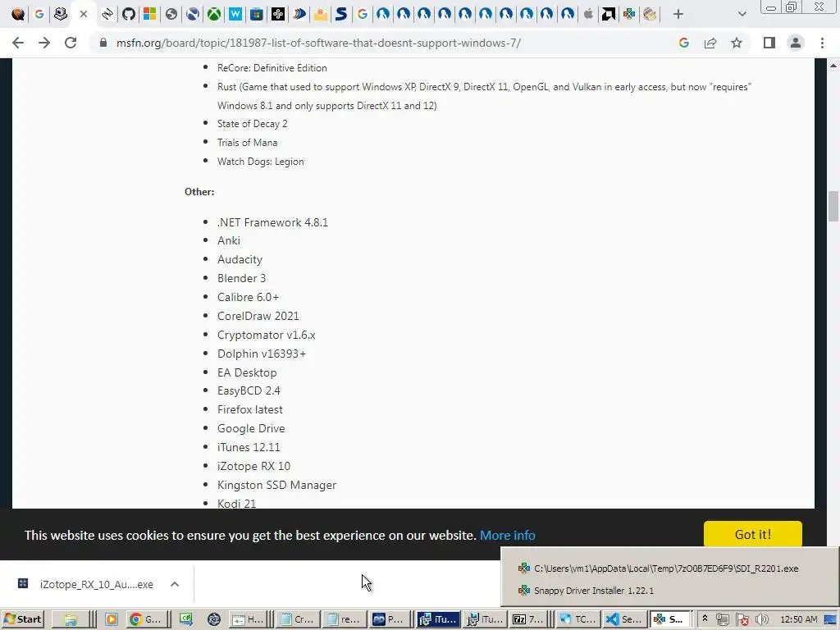
Task: Open the 'Cr...' notepad taskbar item
Action: (297, 619)
